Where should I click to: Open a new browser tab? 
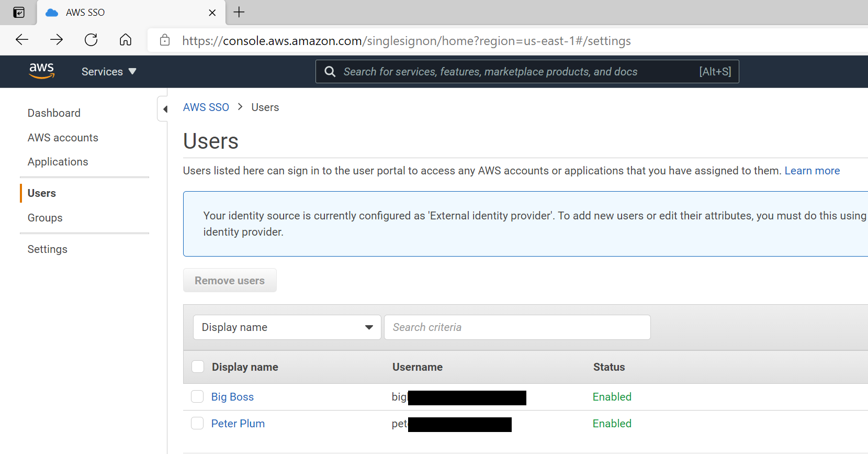pyautogui.click(x=239, y=12)
